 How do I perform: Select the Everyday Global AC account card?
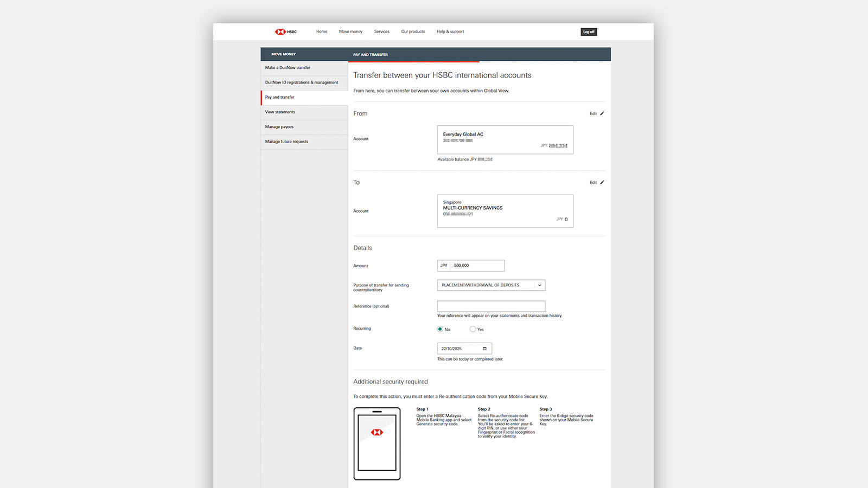coord(505,140)
